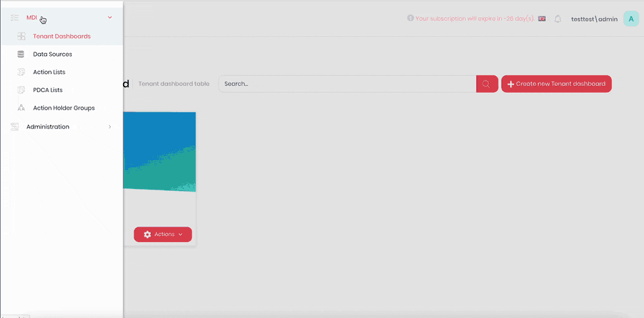Click the Tenant Dashboards grid icon
The height and width of the screenshot is (318, 644).
[x=22, y=36]
